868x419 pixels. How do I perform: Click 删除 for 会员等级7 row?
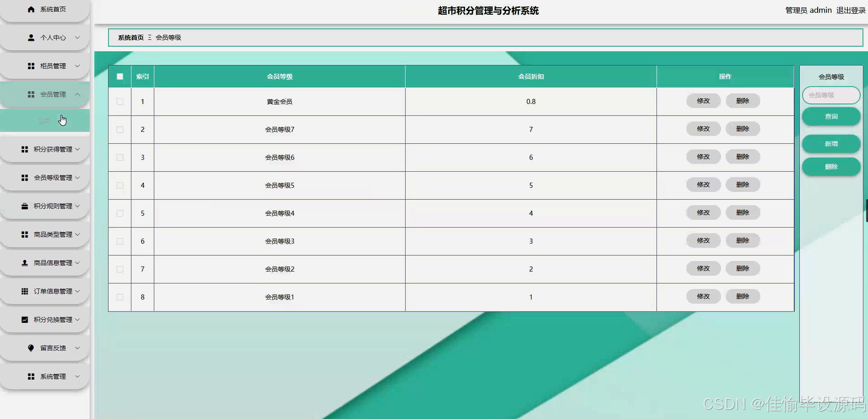tap(743, 129)
